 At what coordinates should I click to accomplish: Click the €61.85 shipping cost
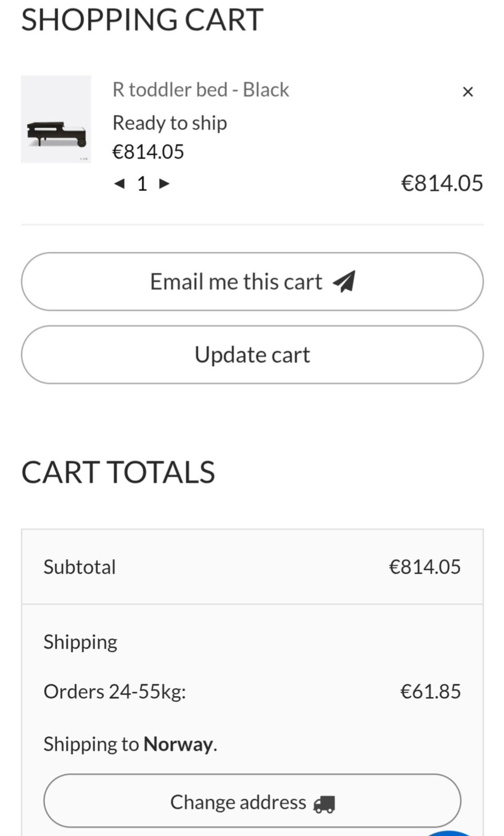pos(430,691)
